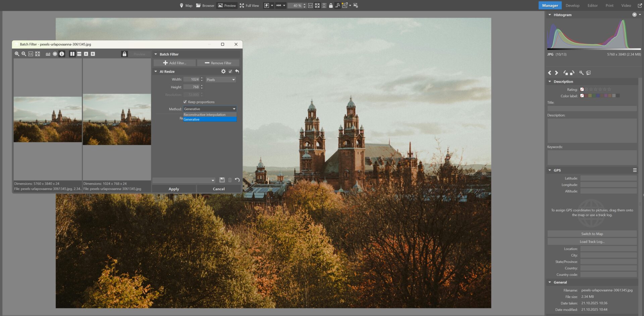Switch to the Editor module
This screenshot has width=644, height=316.
coord(592,5)
